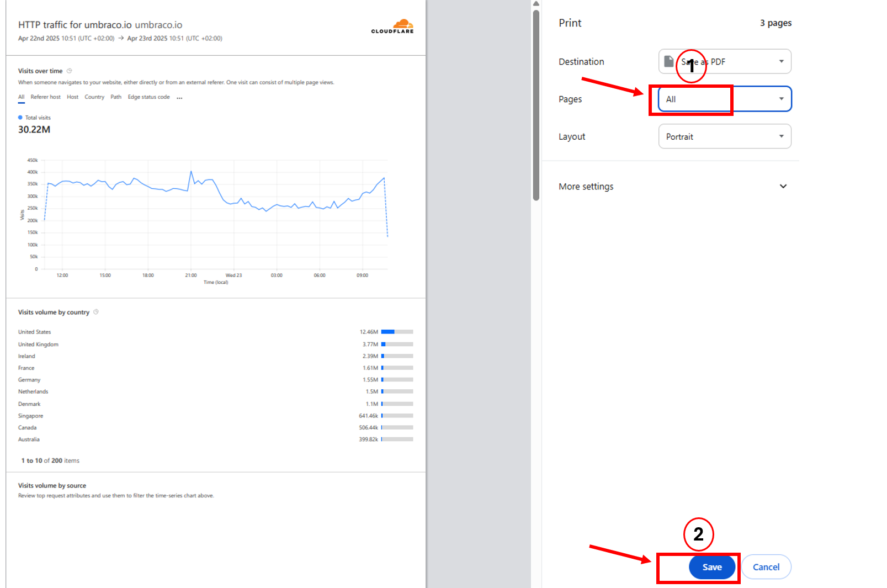
Task: Click the PDF document icon in Destination
Action: click(x=668, y=61)
